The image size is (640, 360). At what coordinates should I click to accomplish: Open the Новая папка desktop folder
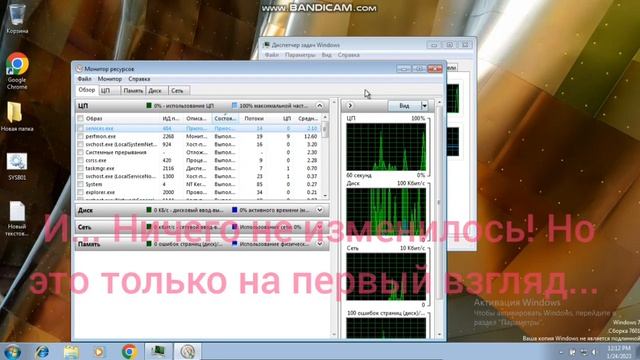click(17, 116)
